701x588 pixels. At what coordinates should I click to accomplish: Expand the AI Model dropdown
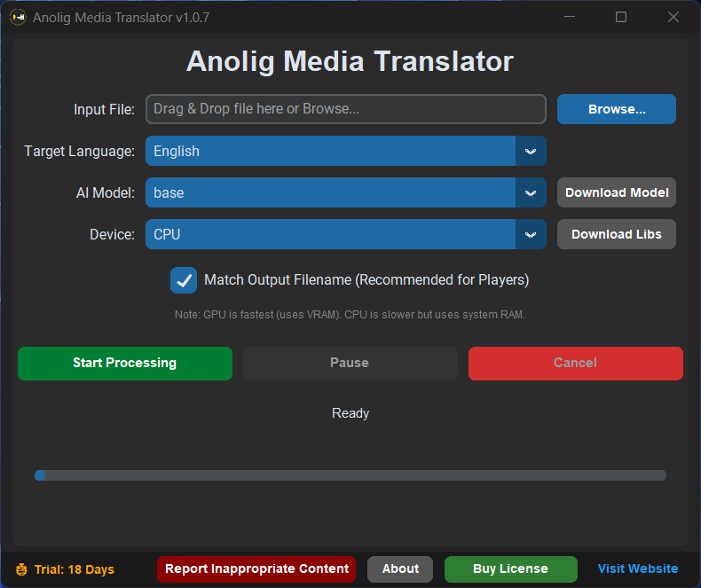pos(530,192)
